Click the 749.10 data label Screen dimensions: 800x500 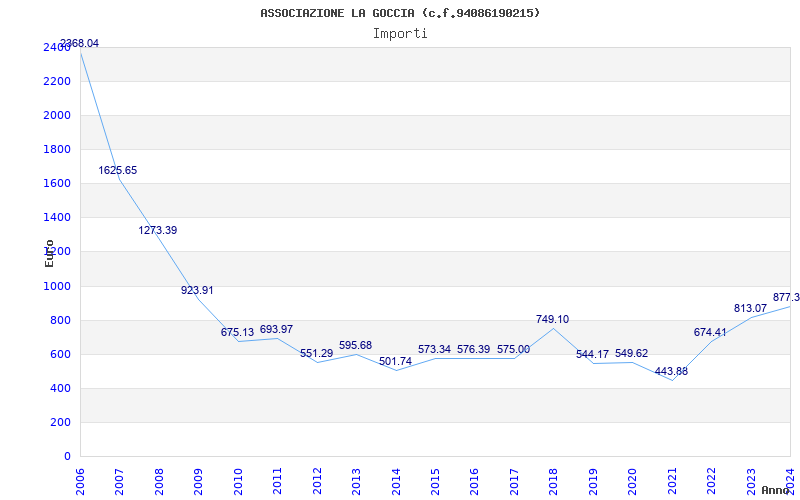pos(553,319)
